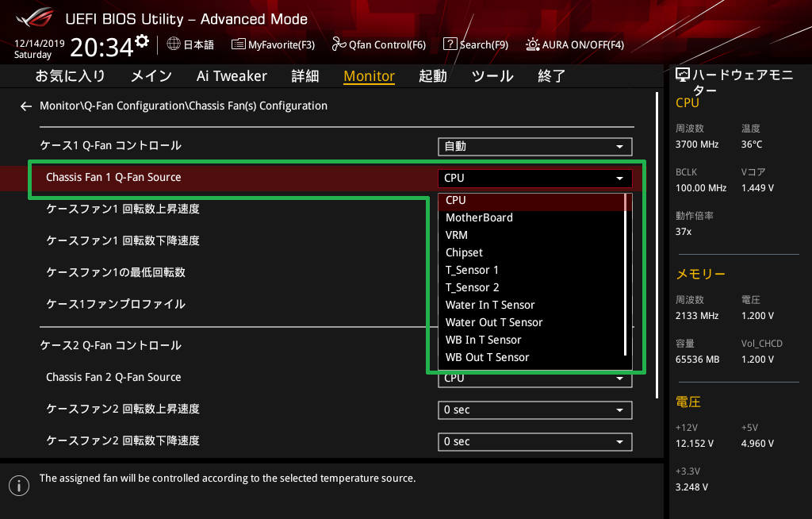This screenshot has height=519, width=812.
Task: Click the BCLK value 100.00 MHz
Action: [x=701, y=188]
